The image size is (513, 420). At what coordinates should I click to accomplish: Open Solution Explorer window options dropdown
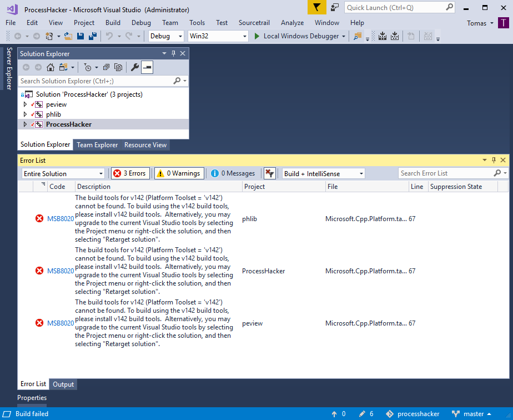click(164, 53)
